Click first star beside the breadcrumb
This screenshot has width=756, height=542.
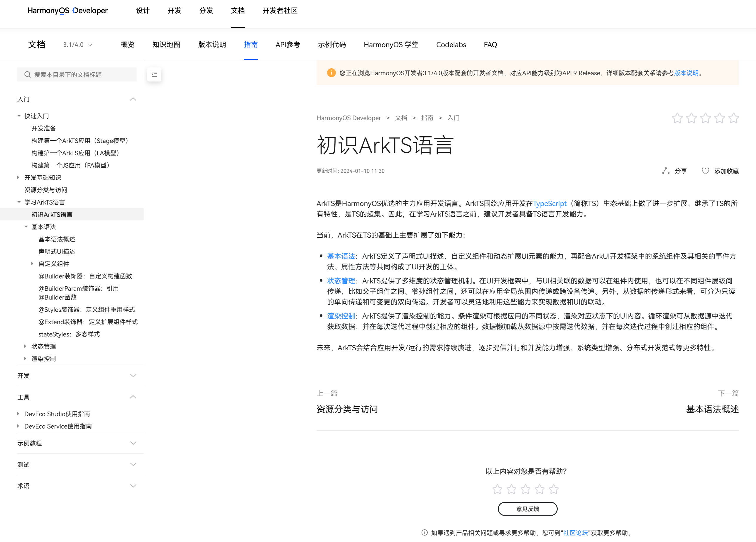pyautogui.click(x=677, y=118)
